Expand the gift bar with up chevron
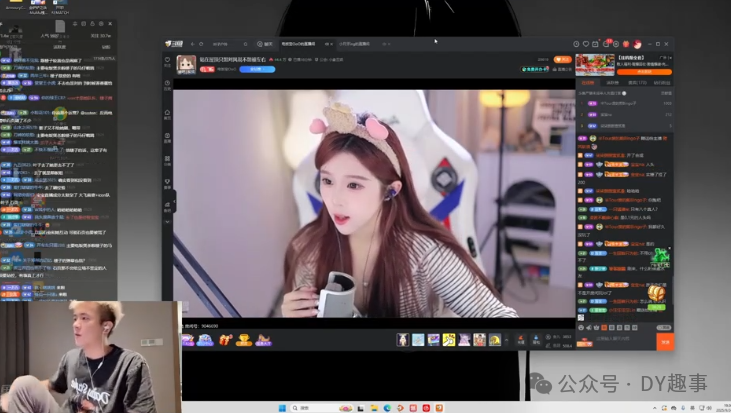731x413 pixels. point(507,340)
